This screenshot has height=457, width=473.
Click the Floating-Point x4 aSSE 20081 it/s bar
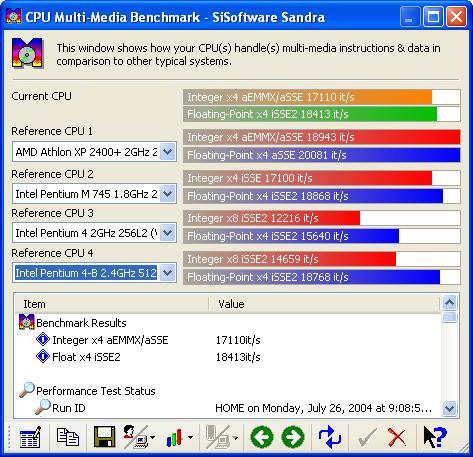point(322,155)
